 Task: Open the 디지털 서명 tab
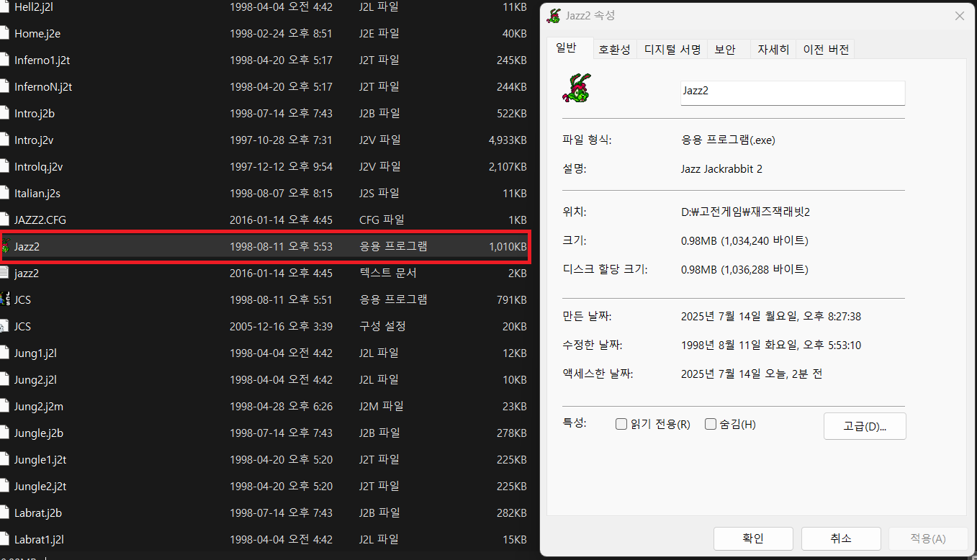pyautogui.click(x=672, y=50)
